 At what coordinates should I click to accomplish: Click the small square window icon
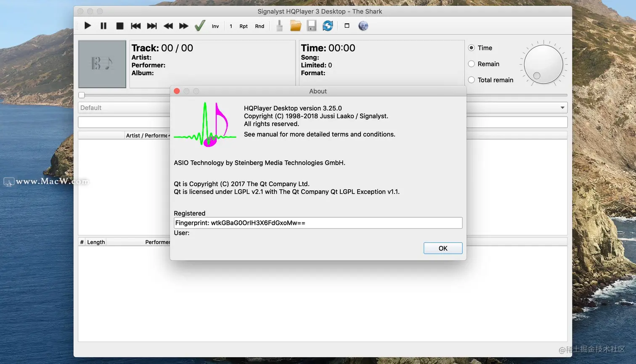[x=347, y=26]
